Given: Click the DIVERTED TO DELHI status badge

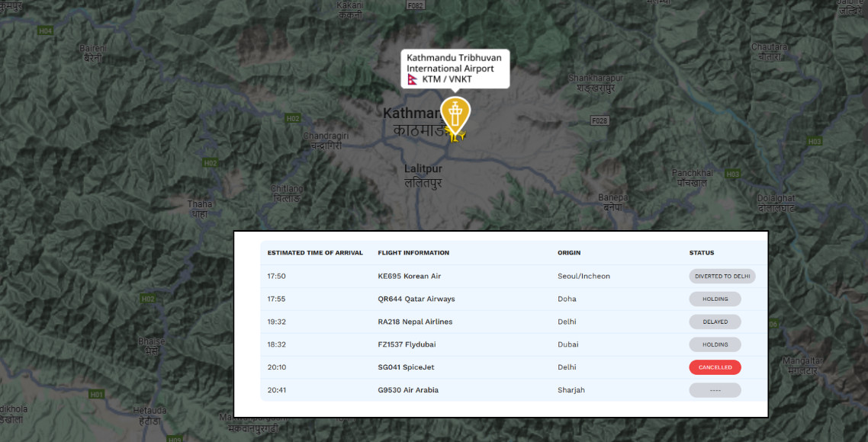Looking at the screenshot, I should click(722, 276).
